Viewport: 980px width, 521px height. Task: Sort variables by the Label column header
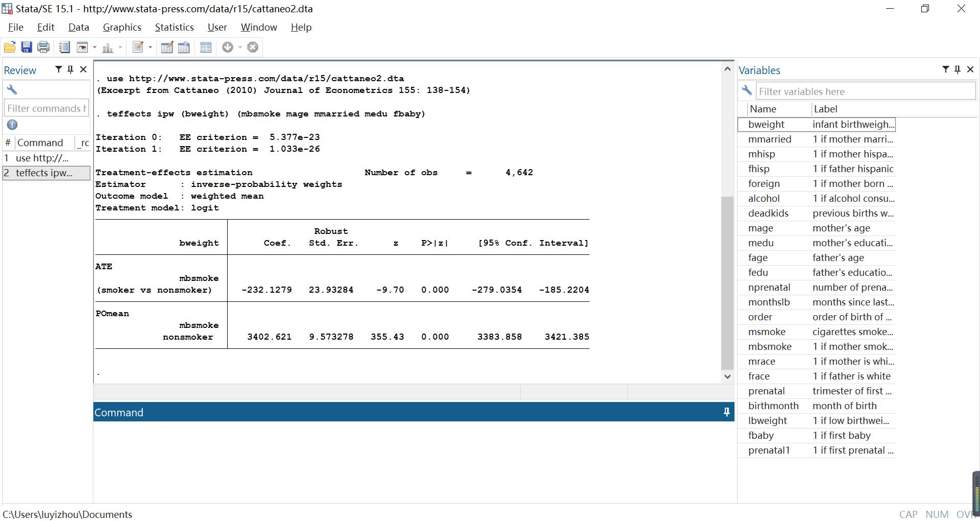(853, 109)
